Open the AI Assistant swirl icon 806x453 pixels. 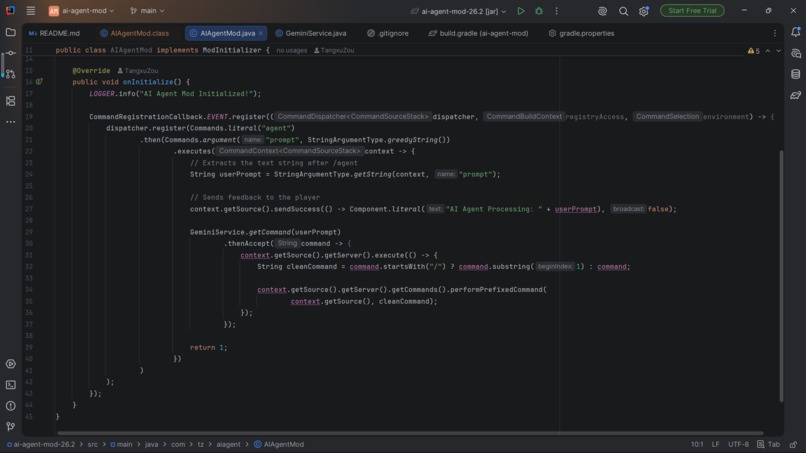click(602, 11)
